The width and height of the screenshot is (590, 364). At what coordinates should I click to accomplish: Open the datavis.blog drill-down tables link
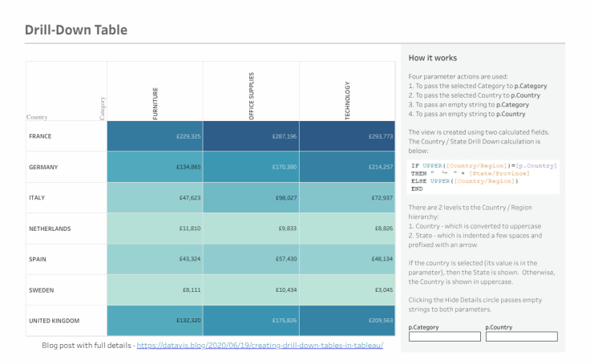[260, 346]
